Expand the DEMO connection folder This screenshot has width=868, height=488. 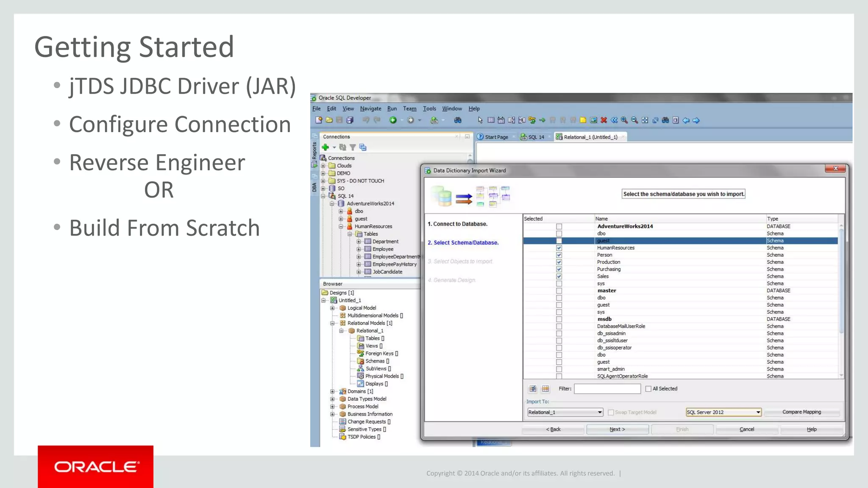(323, 173)
